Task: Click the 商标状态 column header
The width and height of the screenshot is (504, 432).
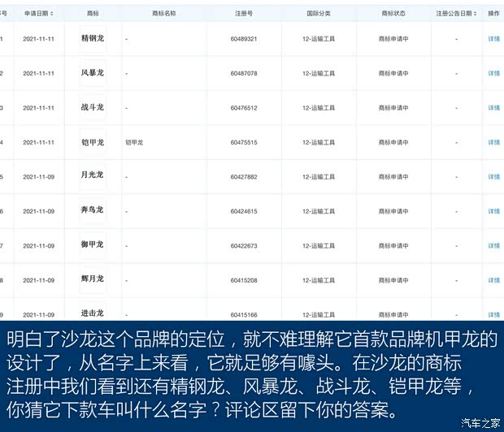Action: (x=393, y=14)
